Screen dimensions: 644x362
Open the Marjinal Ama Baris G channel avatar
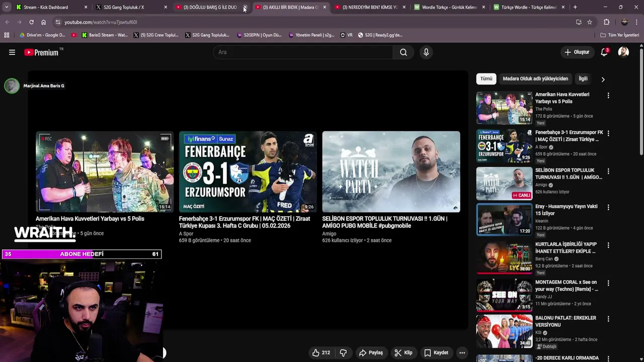12,86
